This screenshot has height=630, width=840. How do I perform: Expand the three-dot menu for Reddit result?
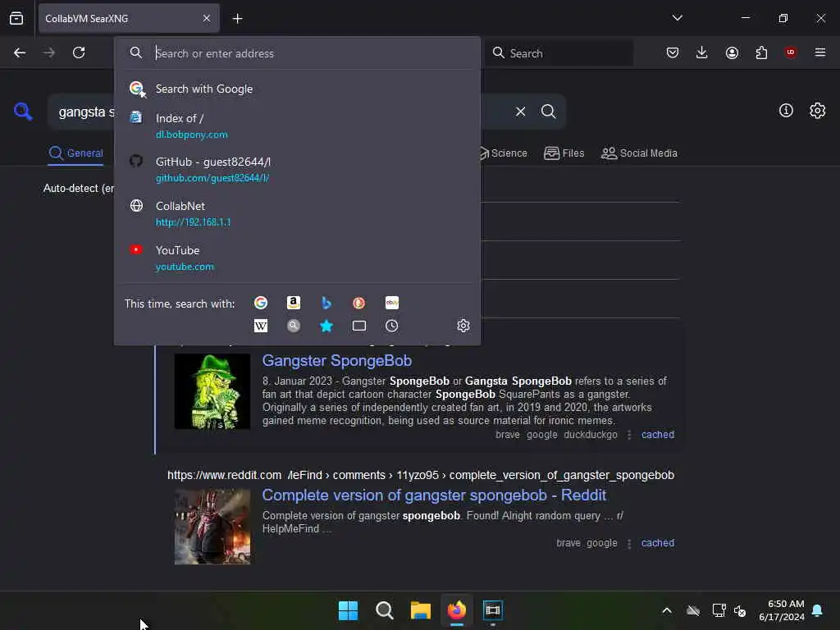coord(629,543)
